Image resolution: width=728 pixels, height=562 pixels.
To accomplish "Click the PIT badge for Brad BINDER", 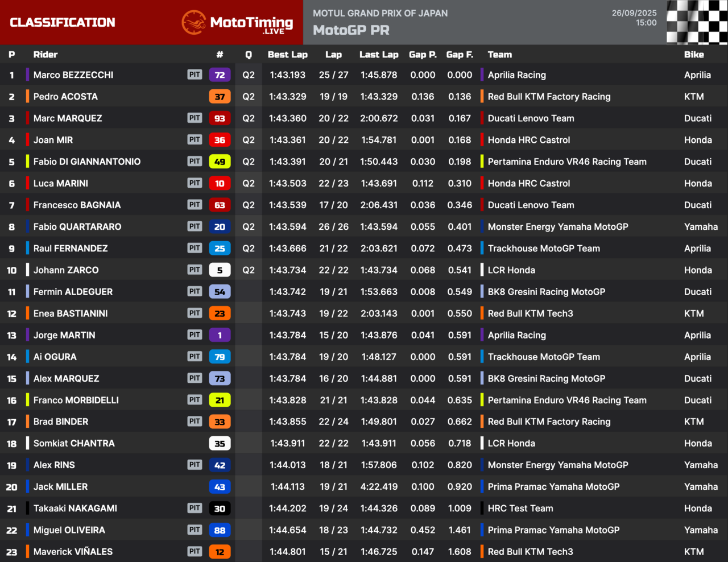I will (195, 421).
